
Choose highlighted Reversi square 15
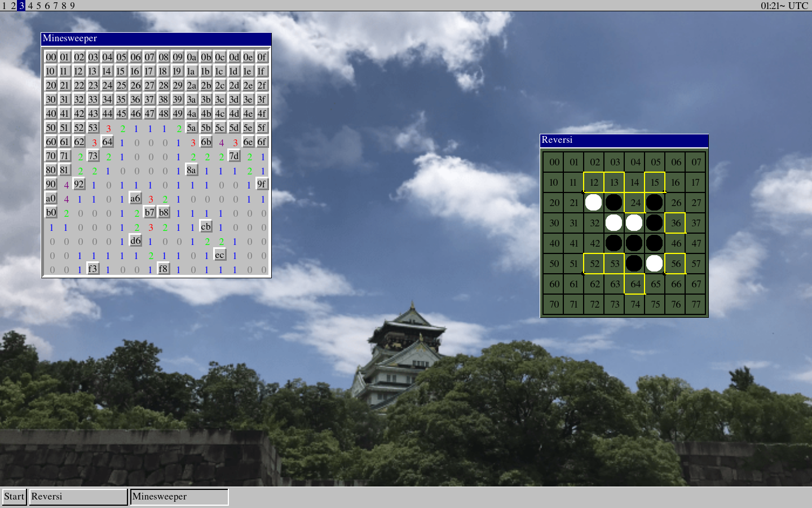click(654, 182)
